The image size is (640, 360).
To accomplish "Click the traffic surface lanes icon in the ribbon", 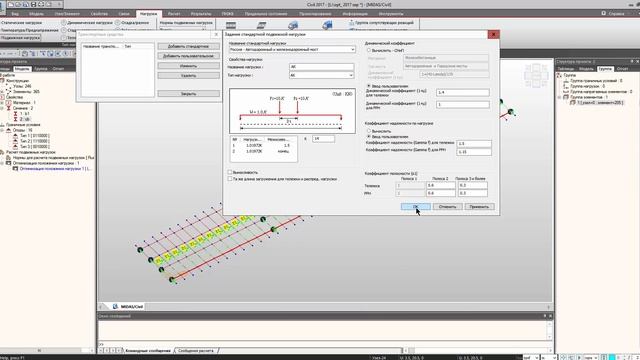I will [261, 25].
